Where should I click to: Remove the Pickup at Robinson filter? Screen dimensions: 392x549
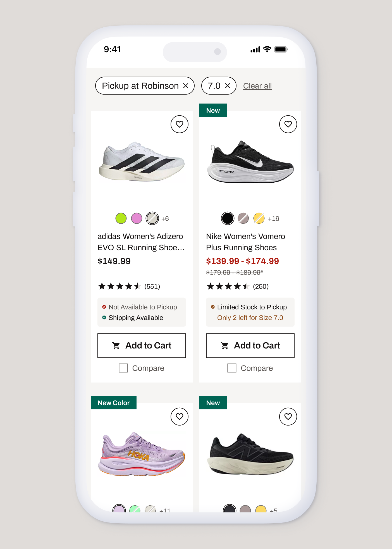pos(186,86)
